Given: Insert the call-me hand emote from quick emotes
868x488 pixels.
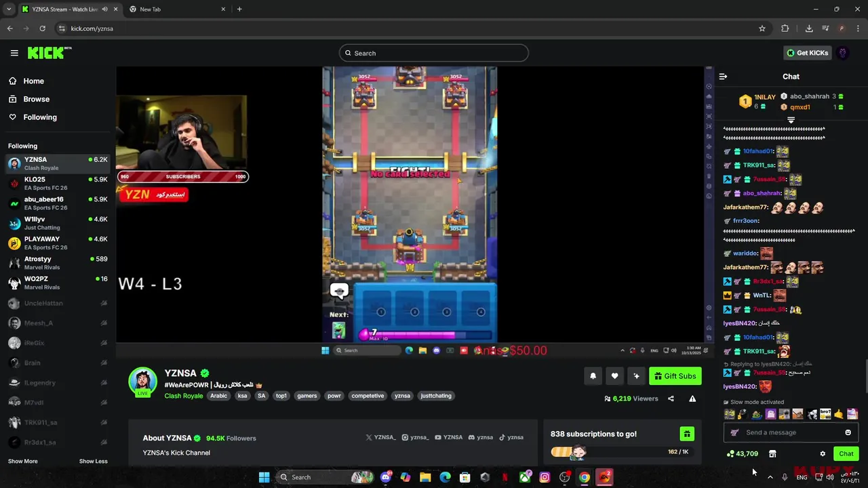Looking at the screenshot, I should (839, 414).
